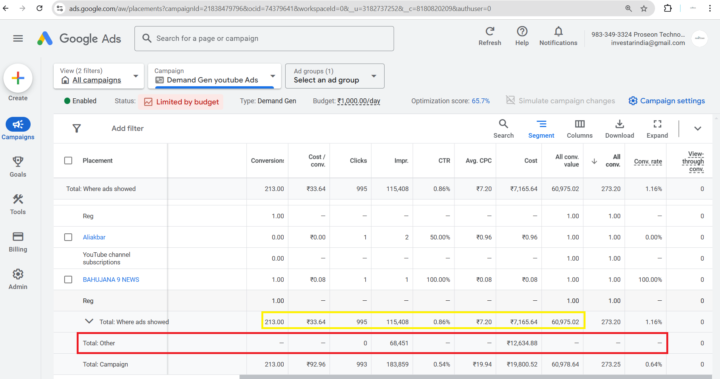Image resolution: width=720 pixels, height=379 pixels.
Task: Download the placements report
Action: coord(619,129)
